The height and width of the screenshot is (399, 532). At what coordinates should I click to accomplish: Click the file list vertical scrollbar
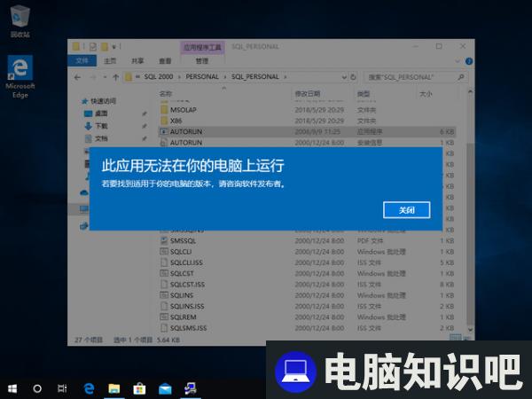tap(470, 234)
